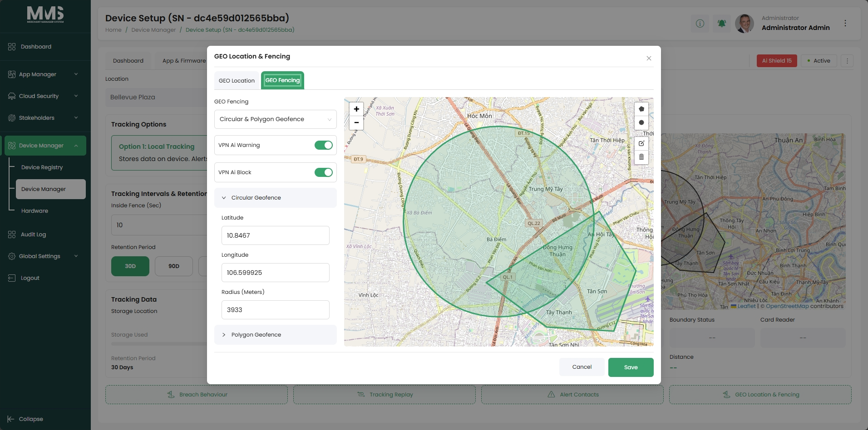This screenshot has height=430, width=868.
Task: Zoom out the map with minus button
Action: click(x=356, y=122)
